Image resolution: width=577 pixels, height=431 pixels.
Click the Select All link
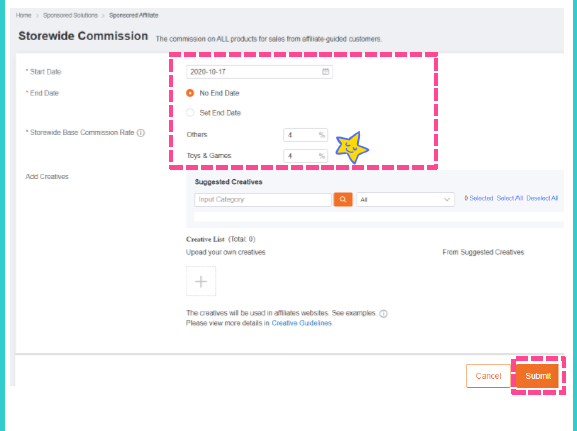click(x=510, y=198)
